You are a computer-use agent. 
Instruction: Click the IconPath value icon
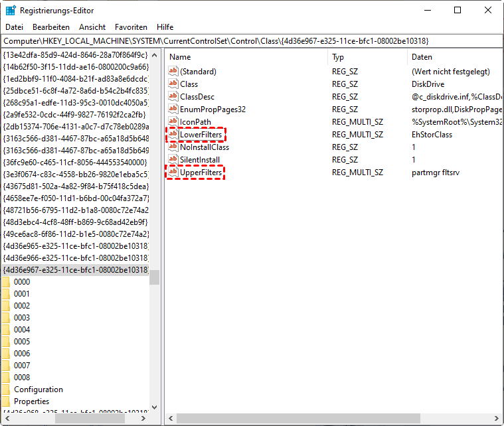pos(173,121)
